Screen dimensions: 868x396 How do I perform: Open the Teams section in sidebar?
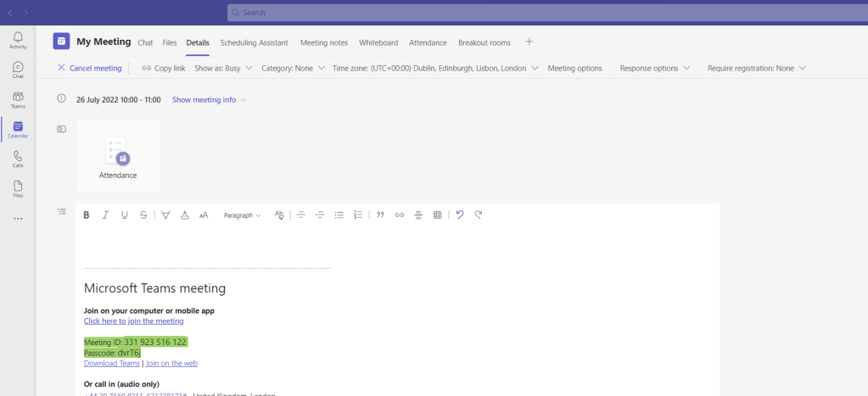coord(18,100)
